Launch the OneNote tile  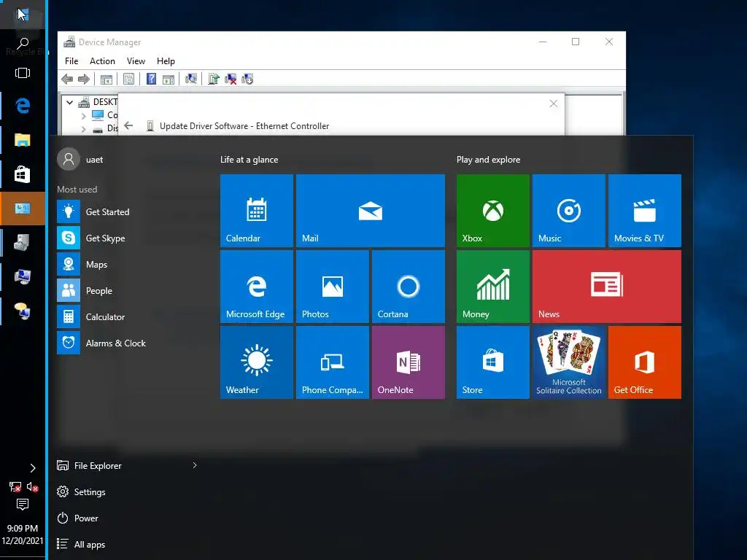tap(409, 362)
